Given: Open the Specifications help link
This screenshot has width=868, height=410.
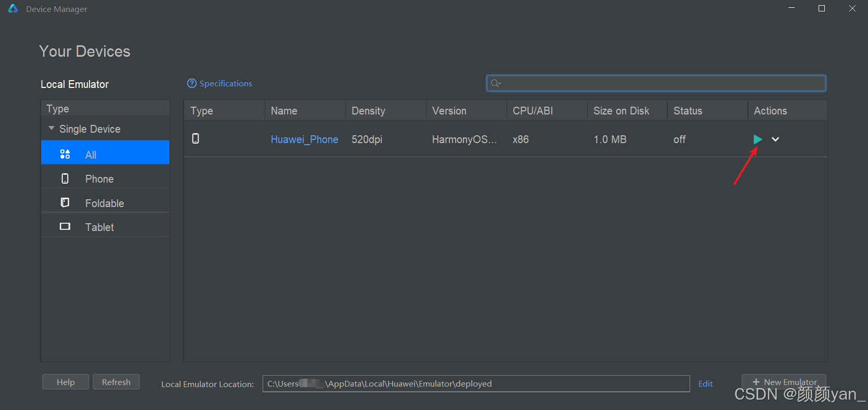Looking at the screenshot, I should coord(226,83).
